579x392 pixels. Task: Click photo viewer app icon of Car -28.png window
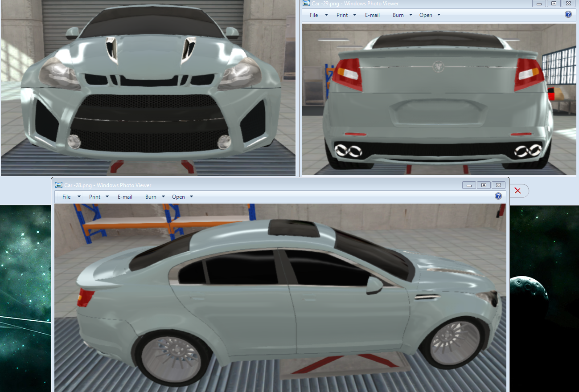click(x=59, y=185)
